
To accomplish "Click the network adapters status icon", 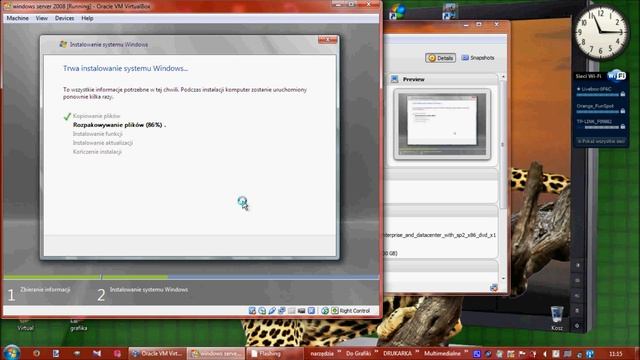I will (282, 311).
